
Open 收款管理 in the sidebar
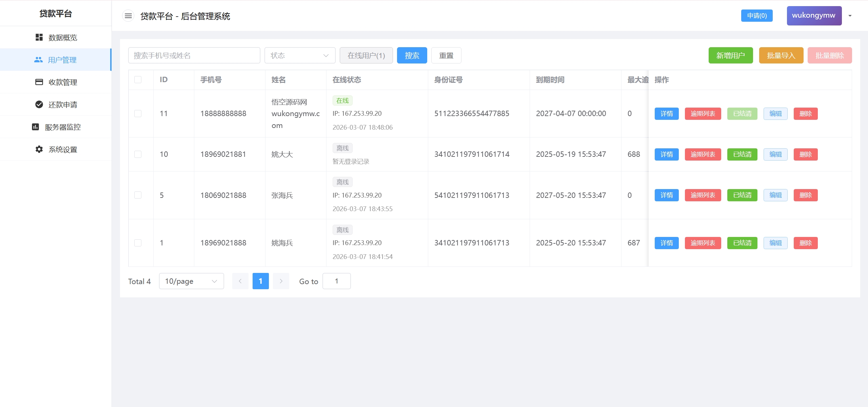point(63,82)
